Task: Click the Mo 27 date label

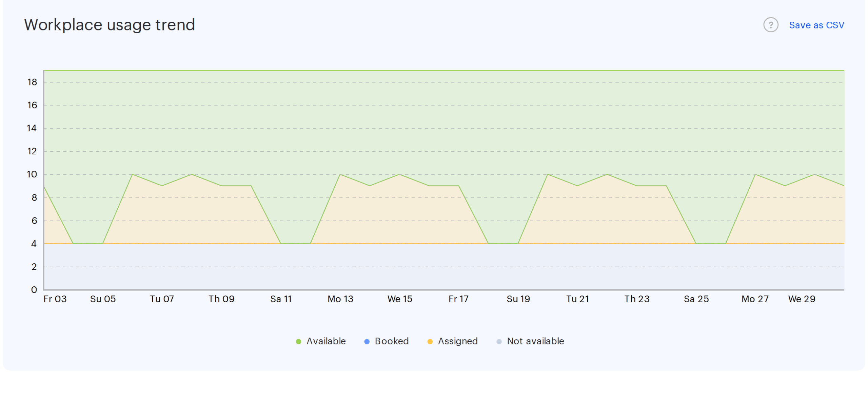Action: tap(755, 299)
